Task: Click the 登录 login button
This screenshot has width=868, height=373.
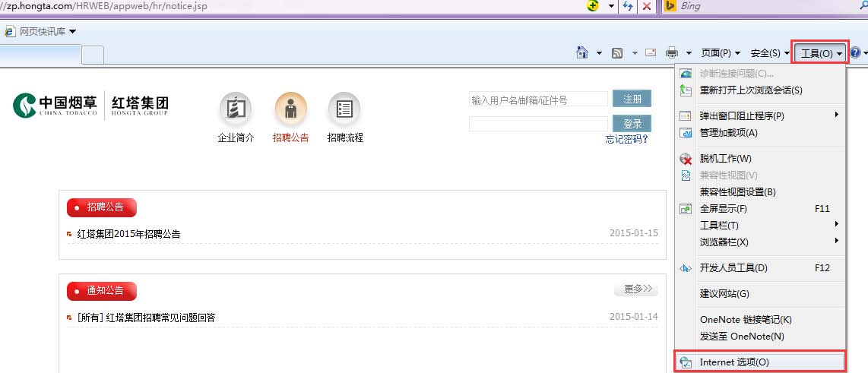Action: [632, 123]
